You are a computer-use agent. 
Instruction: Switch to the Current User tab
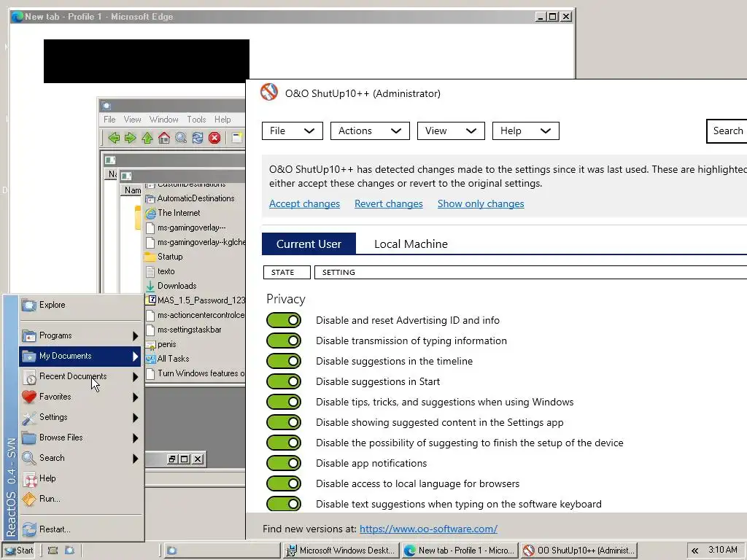coord(309,244)
